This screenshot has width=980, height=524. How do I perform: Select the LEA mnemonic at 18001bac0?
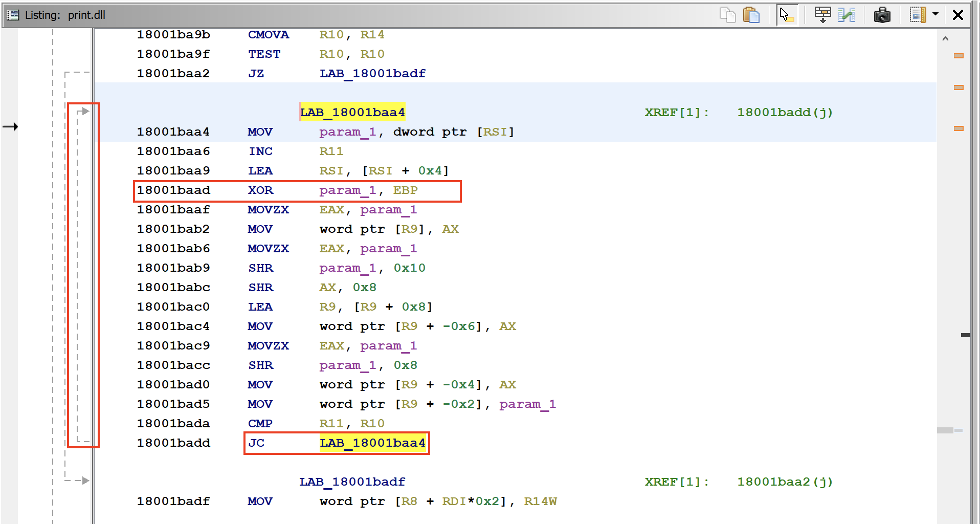click(260, 307)
